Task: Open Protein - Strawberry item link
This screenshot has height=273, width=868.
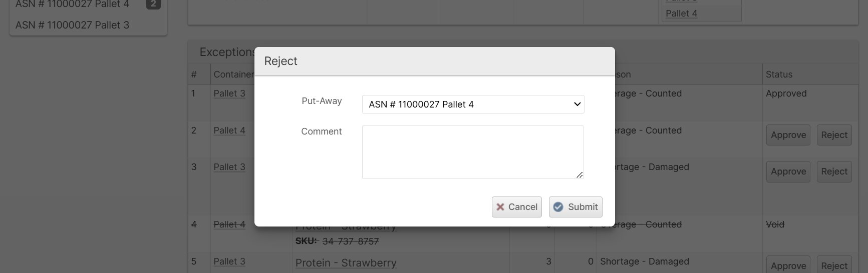Action: click(x=346, y=263)
